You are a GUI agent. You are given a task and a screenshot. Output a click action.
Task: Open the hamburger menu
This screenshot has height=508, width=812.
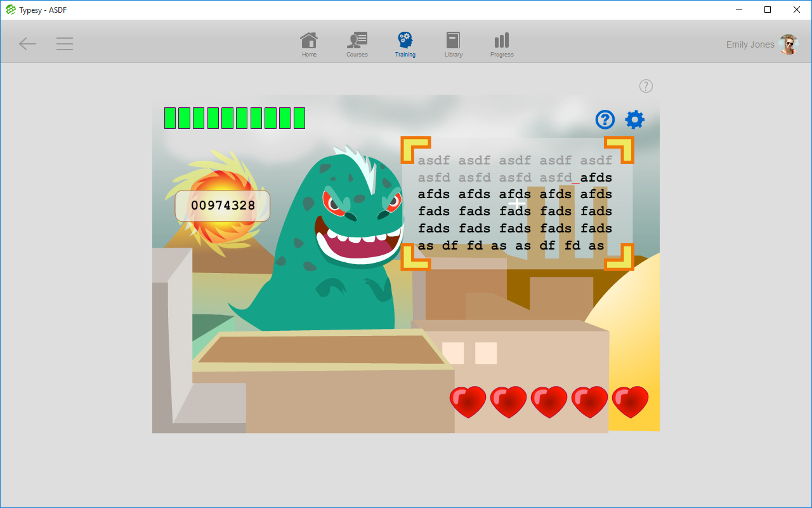[65, 44]
